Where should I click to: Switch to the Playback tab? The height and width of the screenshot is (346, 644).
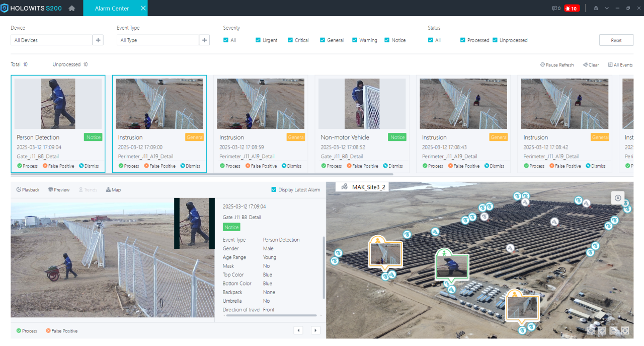click(x=28, y=190)
